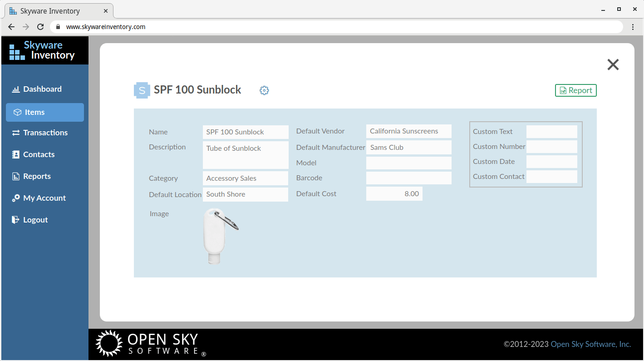
Task: Follow the Open Sky Software, Inc. link
Action: point(590,344)
